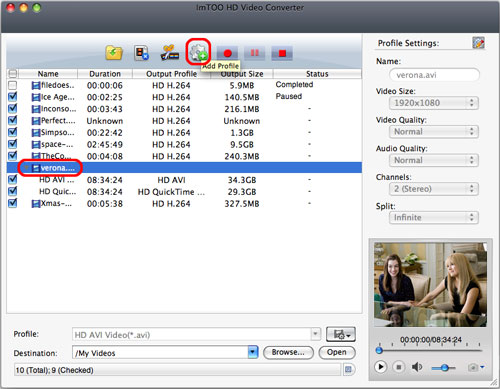Sort by Name column header

[x=48, y=74]
